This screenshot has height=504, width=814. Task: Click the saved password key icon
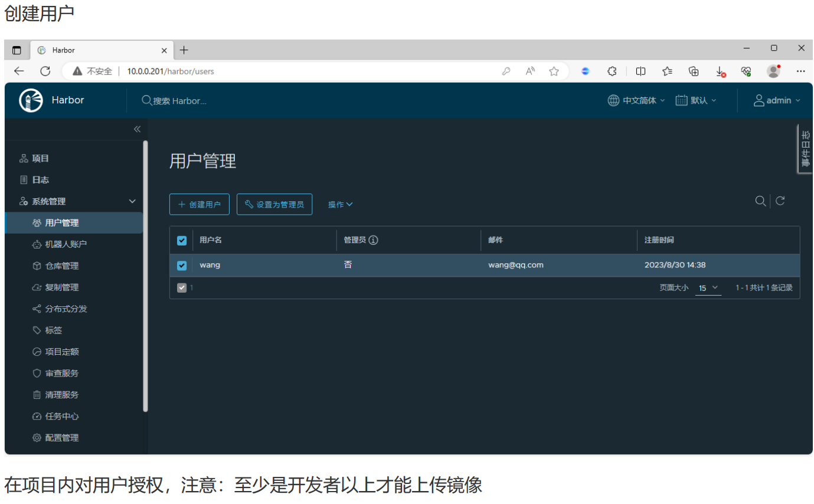[x=506, y=71]
